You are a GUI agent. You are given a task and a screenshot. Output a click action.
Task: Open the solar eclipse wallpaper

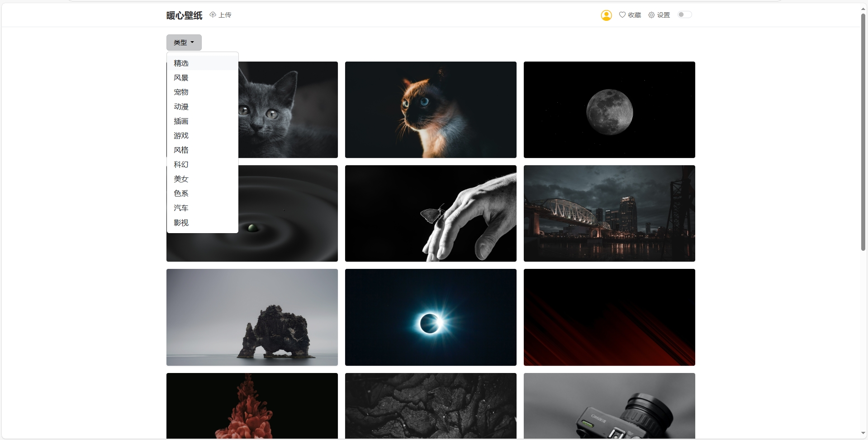[430, 317]
